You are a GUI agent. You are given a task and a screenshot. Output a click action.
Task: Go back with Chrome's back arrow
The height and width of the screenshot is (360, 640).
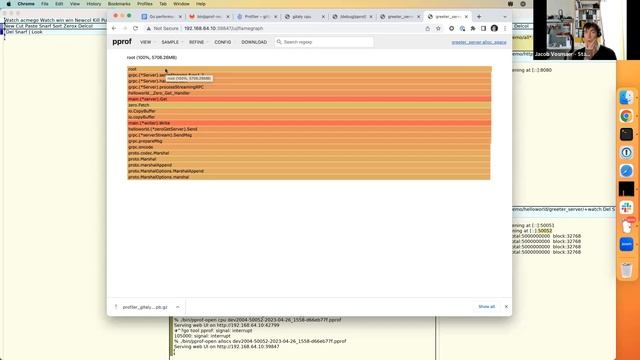114,29
